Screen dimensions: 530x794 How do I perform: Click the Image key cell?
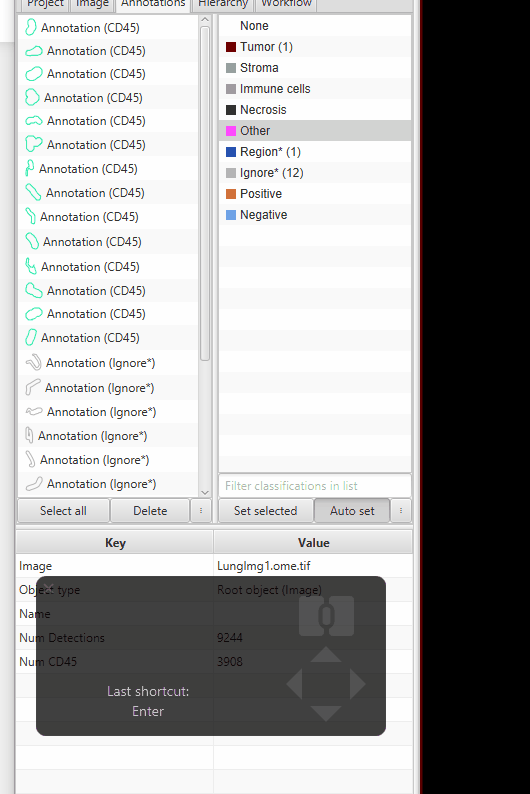coord(115,566)
